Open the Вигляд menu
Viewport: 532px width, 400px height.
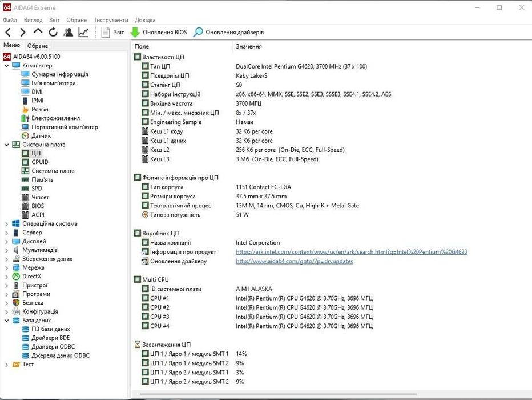coord(33,20)
